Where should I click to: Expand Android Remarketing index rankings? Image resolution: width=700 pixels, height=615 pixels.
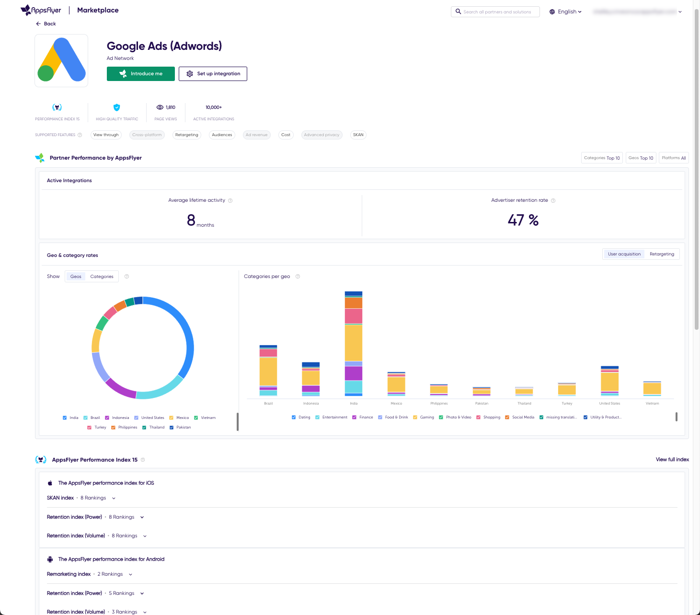(130, 574)
